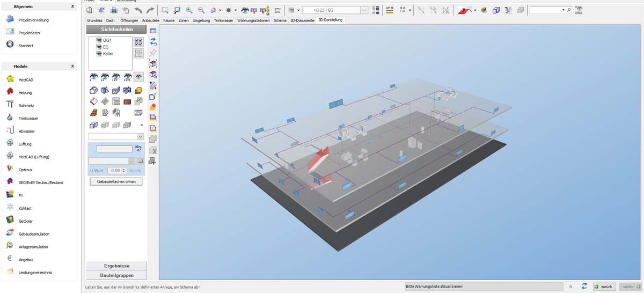
Task: Switch to the Grundriss tab
Action: 94,20
